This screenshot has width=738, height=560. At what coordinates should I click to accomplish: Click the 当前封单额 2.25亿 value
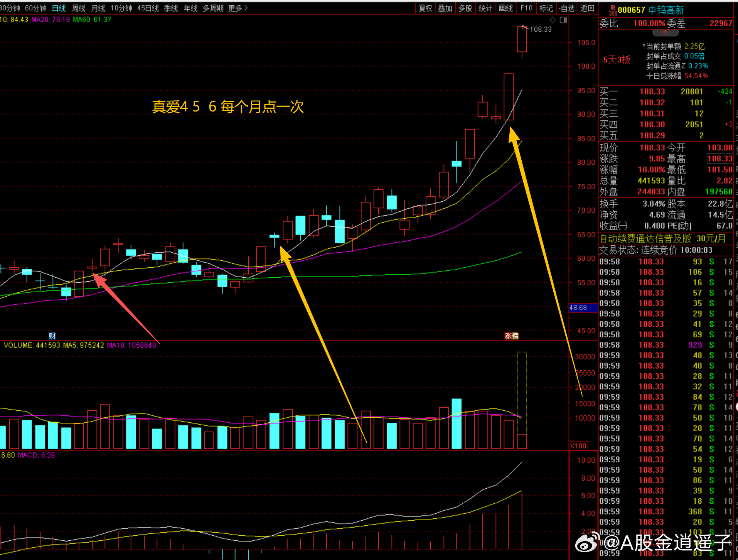(694, 46)
